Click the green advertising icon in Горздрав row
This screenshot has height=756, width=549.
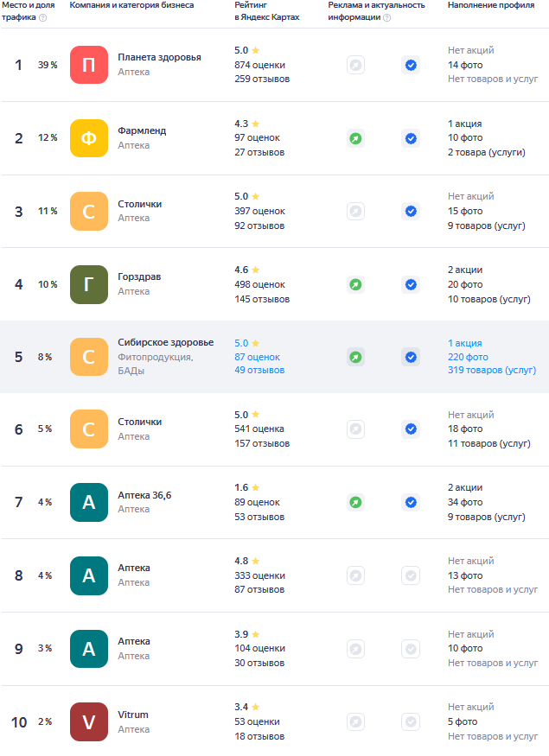(355, 284)
